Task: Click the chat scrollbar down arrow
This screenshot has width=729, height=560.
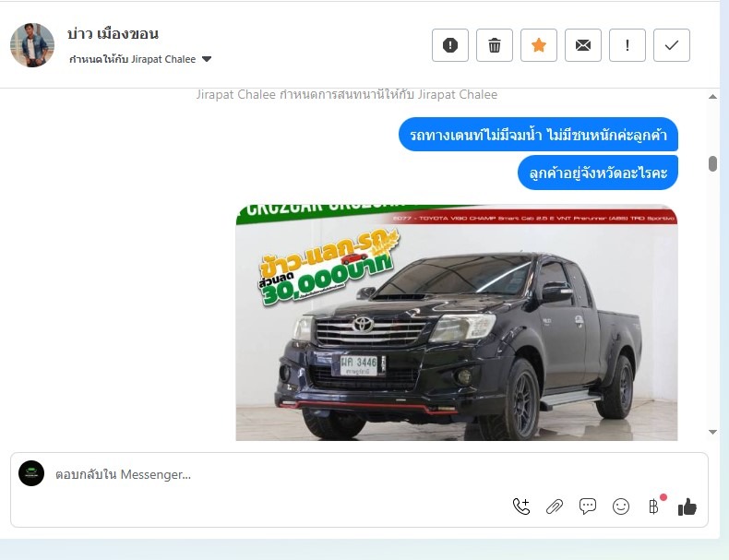Action: coord(712,432)
